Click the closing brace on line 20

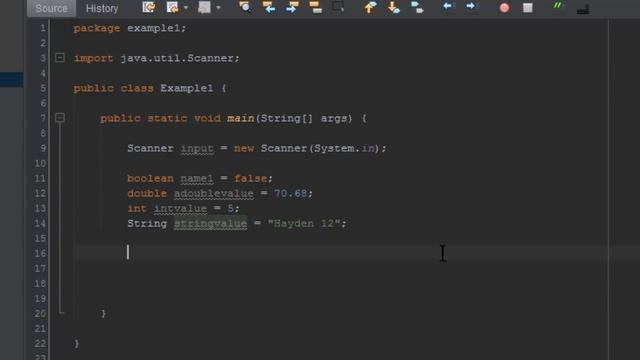click(103, 313)
